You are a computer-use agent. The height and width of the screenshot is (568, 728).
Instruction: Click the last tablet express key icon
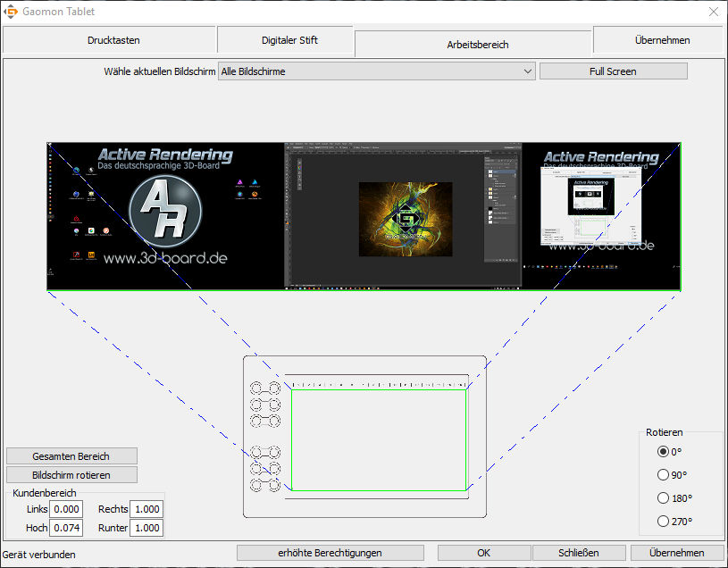click(x=265, y=486)
